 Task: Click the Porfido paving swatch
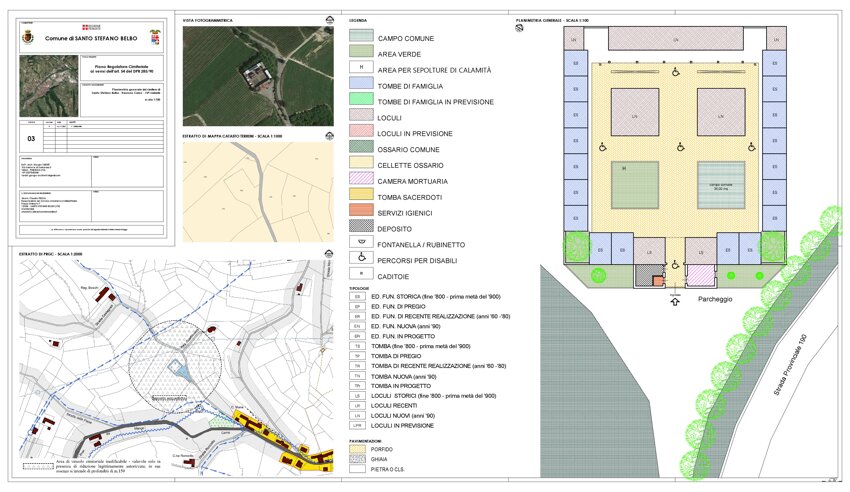pyautogui.click(x=360, y=448)
